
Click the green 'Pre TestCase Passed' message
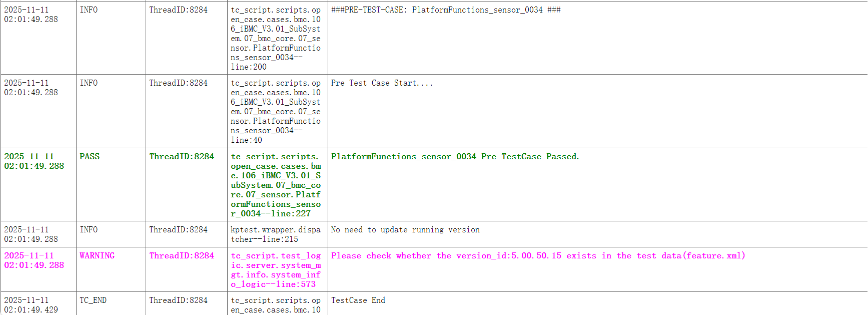click(455, 157)
